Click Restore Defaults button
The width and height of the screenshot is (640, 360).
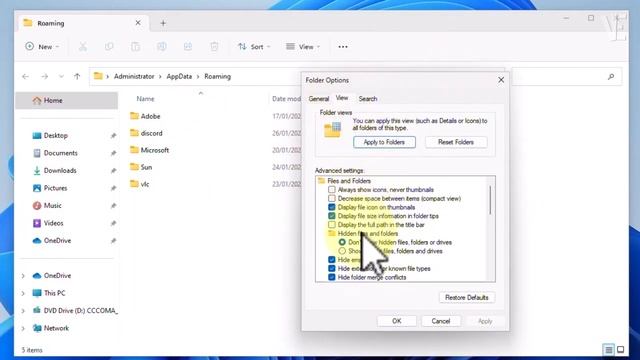pyautogui.click(x=467, y=298)
